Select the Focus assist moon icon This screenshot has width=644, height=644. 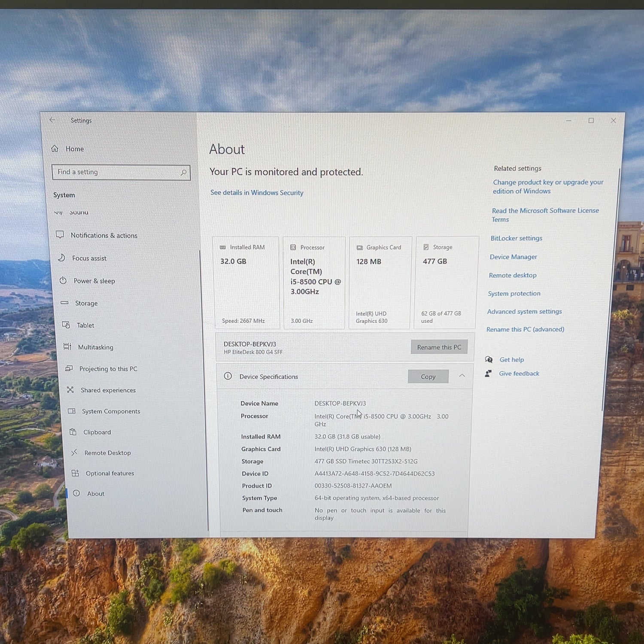(61, 258)
